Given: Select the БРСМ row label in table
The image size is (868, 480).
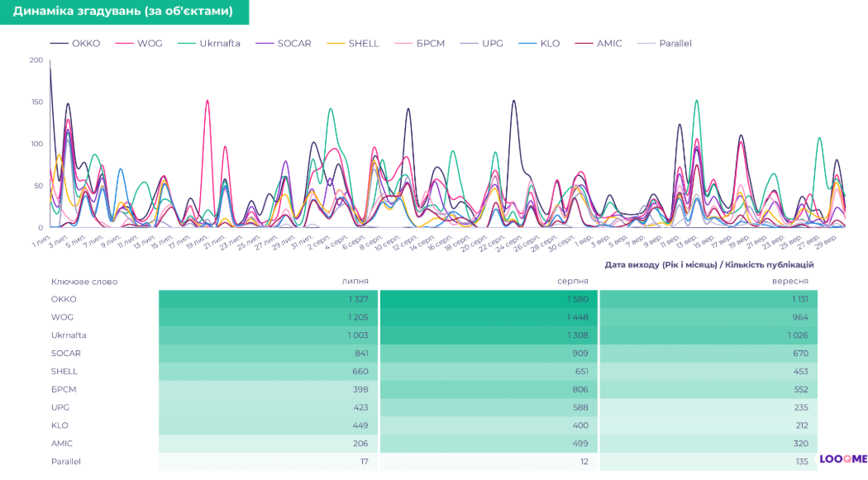Looking at the screenshot, I should (64, 389).
